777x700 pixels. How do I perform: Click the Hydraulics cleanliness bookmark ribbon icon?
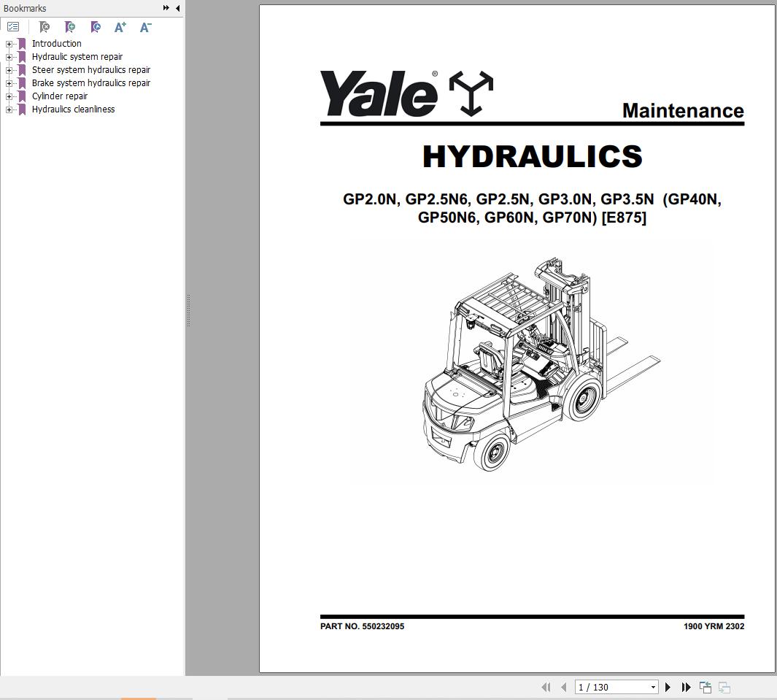pos(22,109)
